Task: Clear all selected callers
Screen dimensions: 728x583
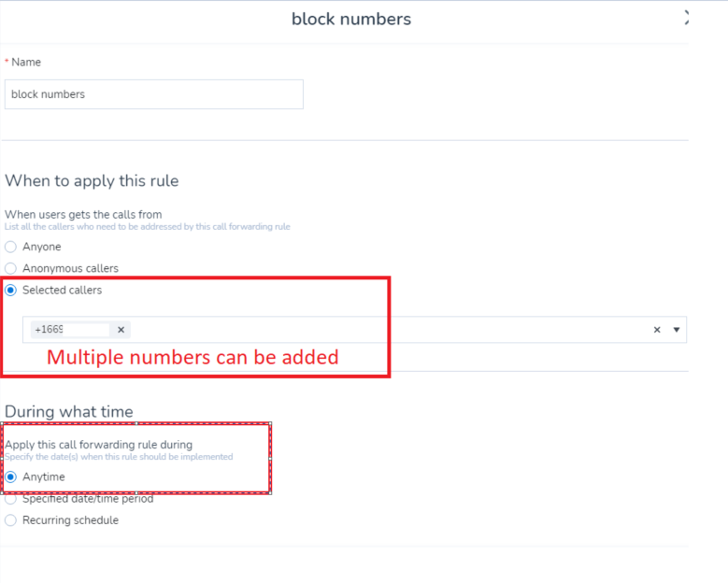Action: [x=656, y=330]
